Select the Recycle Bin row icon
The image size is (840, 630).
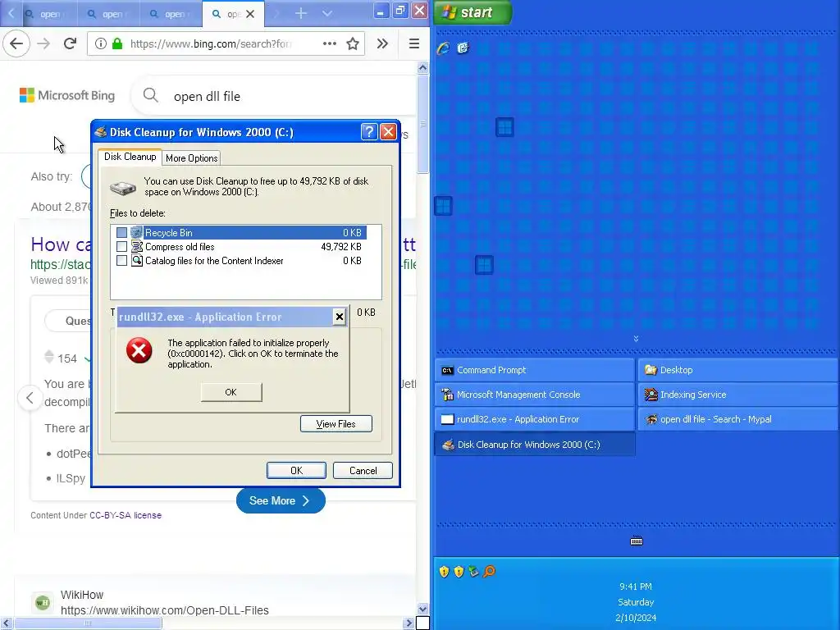137,232
